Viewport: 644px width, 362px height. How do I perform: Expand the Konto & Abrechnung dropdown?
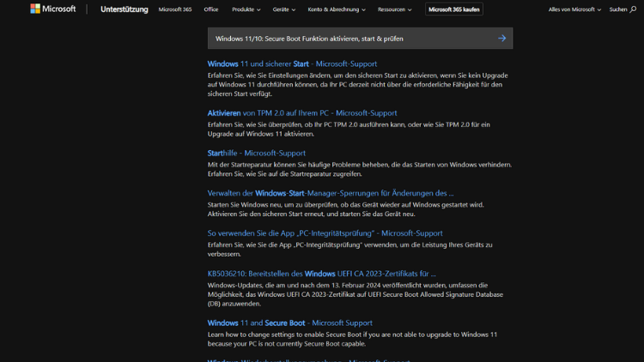[x=337, y=9]
